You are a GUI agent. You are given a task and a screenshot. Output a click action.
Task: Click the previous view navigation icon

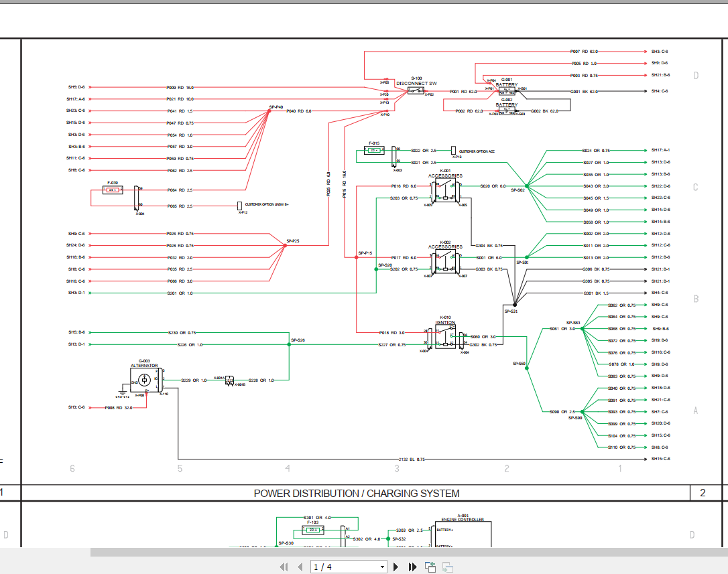point(429,566)
